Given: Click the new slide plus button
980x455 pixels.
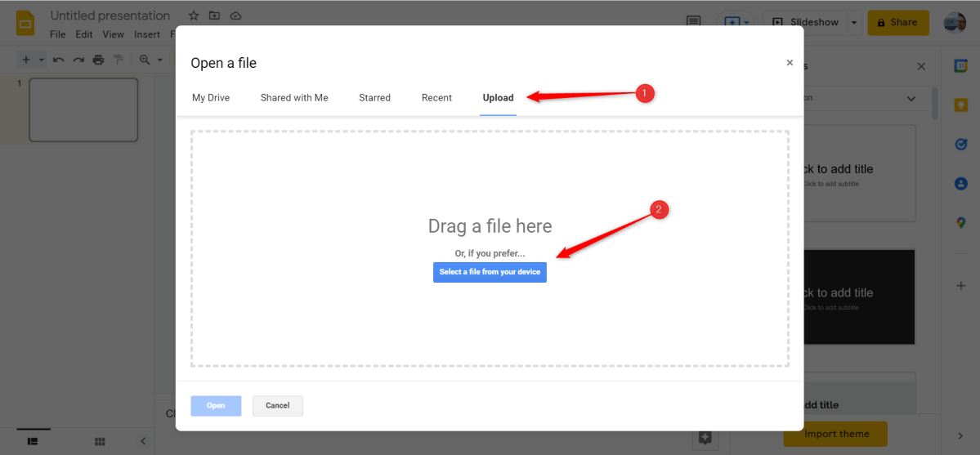Looking at the screenshot, I should [x=26, y=60].
